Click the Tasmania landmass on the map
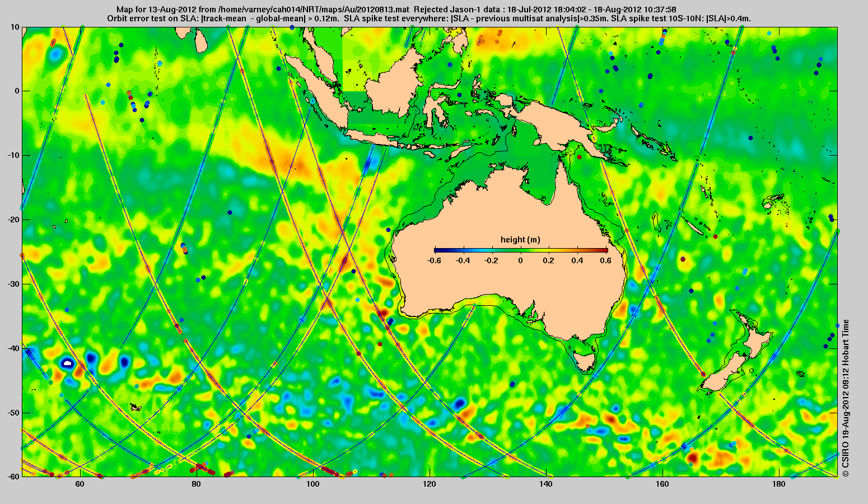The image size is (868, 504). [585, 361]
